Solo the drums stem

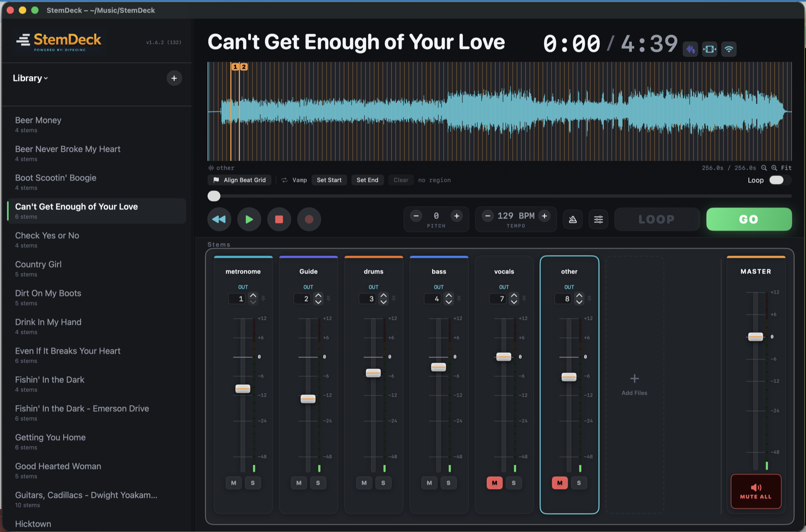tap(383, 483)
